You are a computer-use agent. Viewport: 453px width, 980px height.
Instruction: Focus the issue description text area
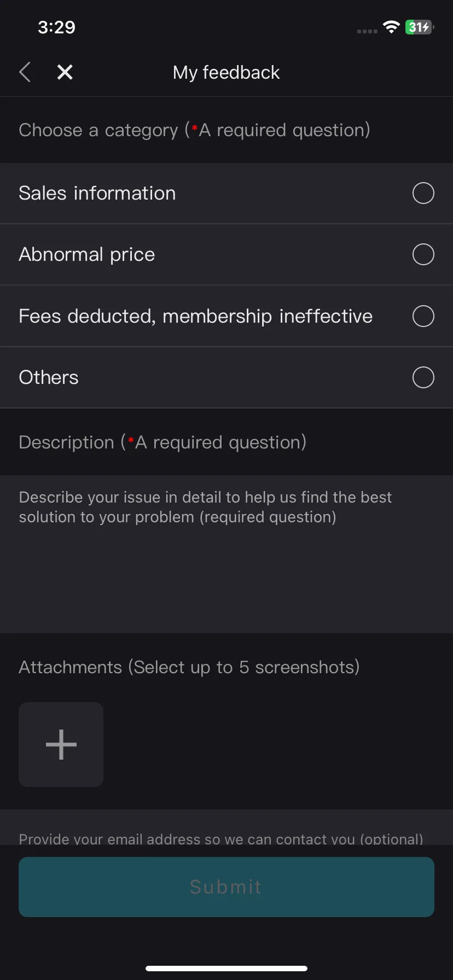226,554
